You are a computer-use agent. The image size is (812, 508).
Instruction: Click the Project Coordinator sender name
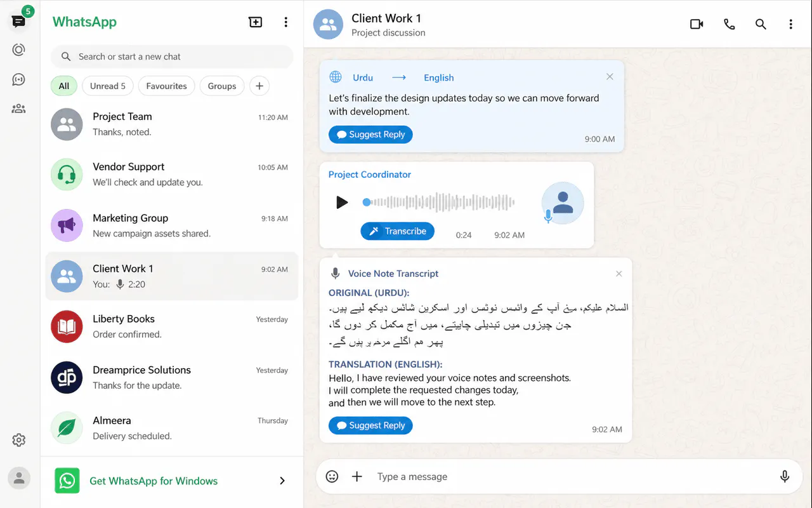(370, 175)
